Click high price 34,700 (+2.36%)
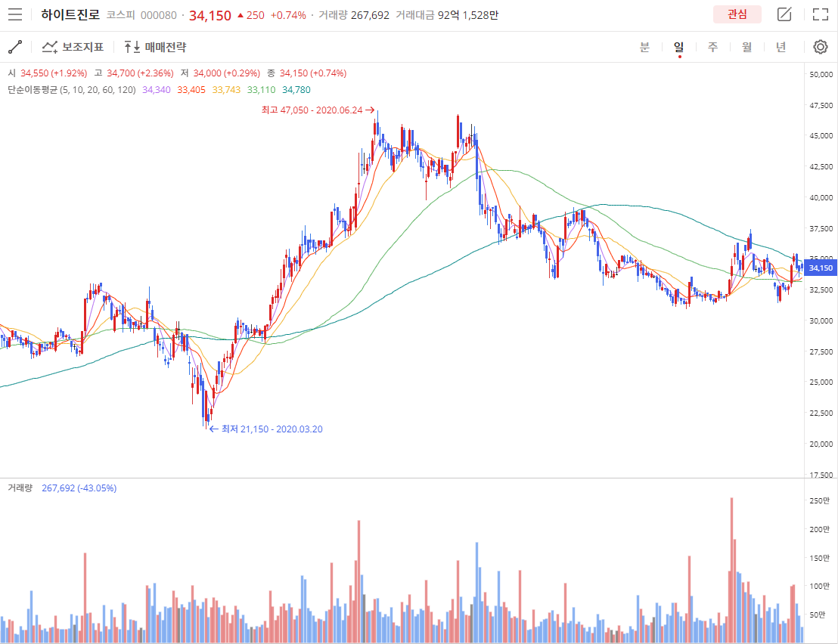 point(140,73)
